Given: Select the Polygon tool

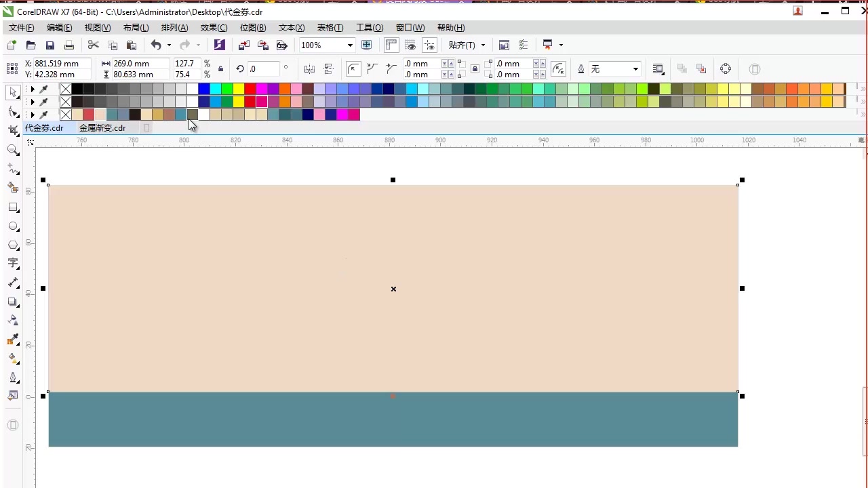Looking at the screenshot, I should point(13,245).
